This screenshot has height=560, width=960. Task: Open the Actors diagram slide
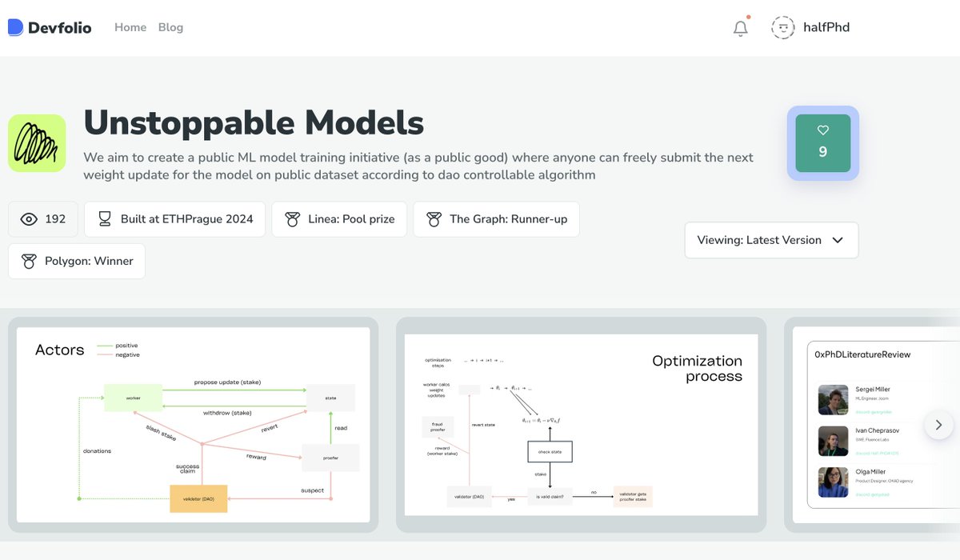pos(193,425)
